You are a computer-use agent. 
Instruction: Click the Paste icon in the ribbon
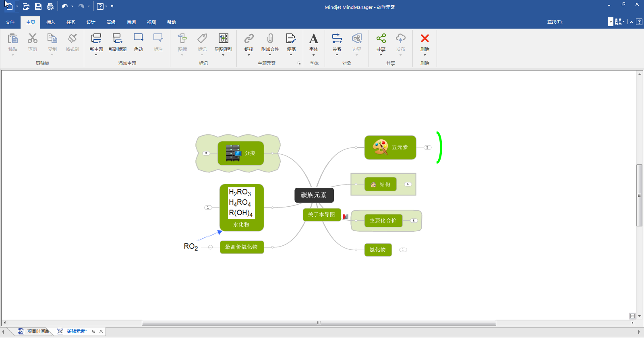pyautogui.click(x=12, y=39)
